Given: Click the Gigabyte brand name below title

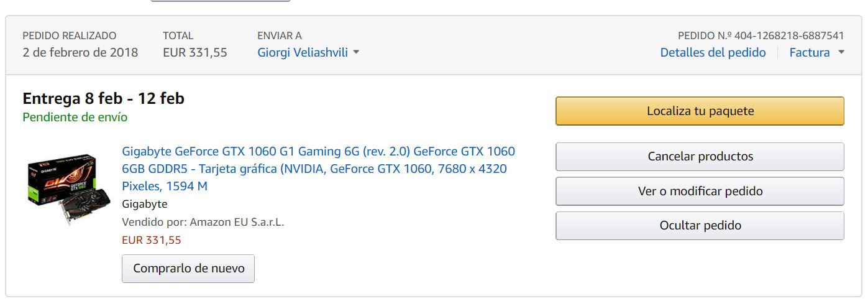Looking at the screenshot, I should pos(144,204).
